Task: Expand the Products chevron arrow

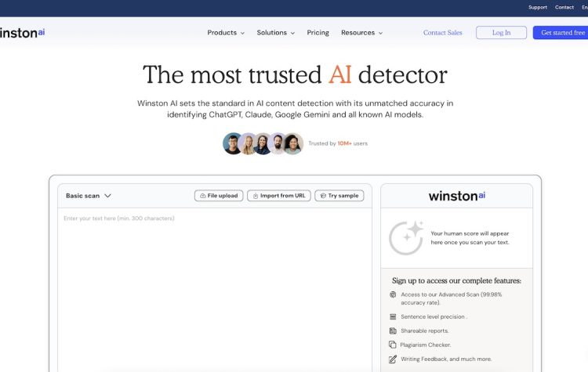Action: coord(242,33)
